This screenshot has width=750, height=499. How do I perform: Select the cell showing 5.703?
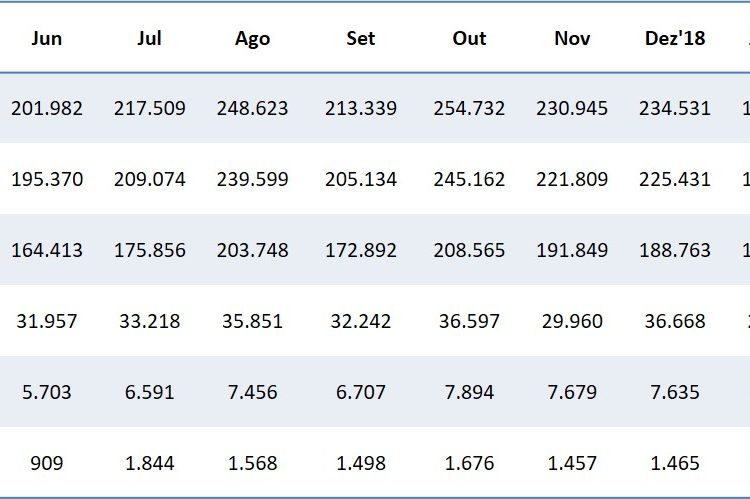[x=47, y=392]
